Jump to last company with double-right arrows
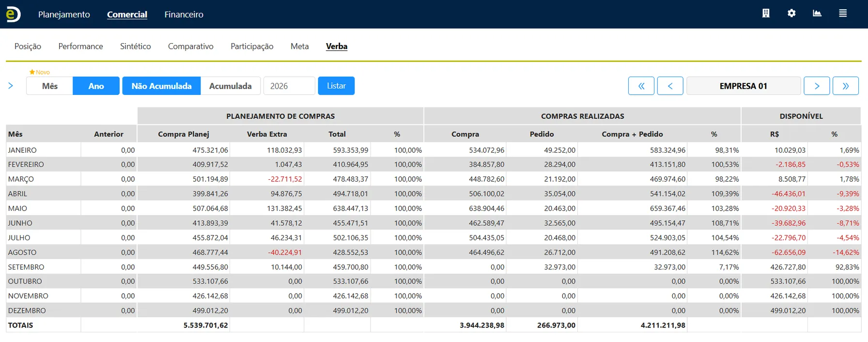 pyautogui.click(x=846, y=86)
